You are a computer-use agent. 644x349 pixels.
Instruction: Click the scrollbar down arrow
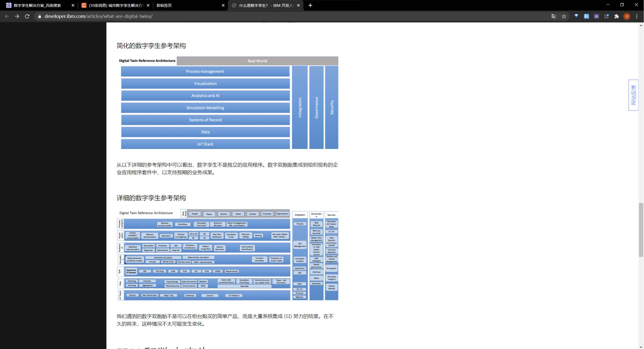point(641,347)
